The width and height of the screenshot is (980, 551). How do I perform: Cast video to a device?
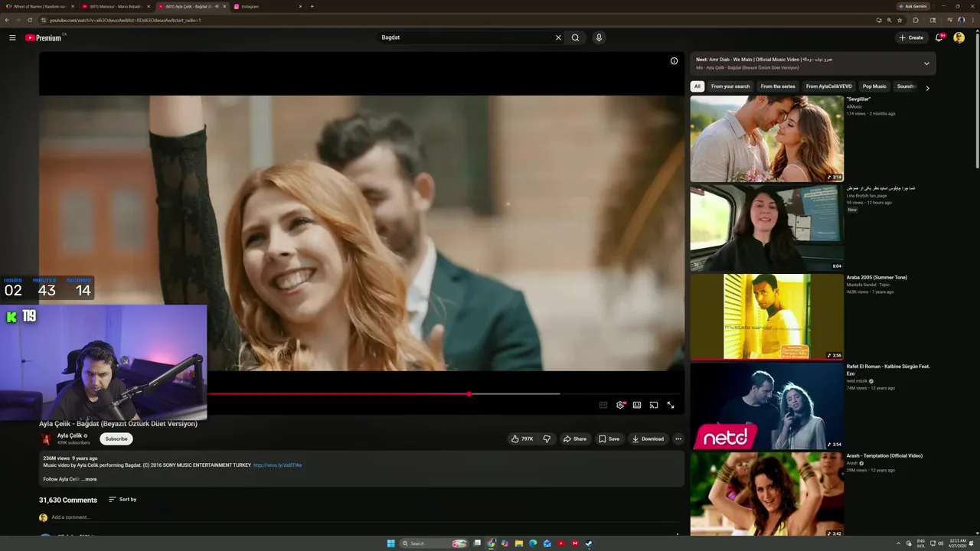point(654,405)
